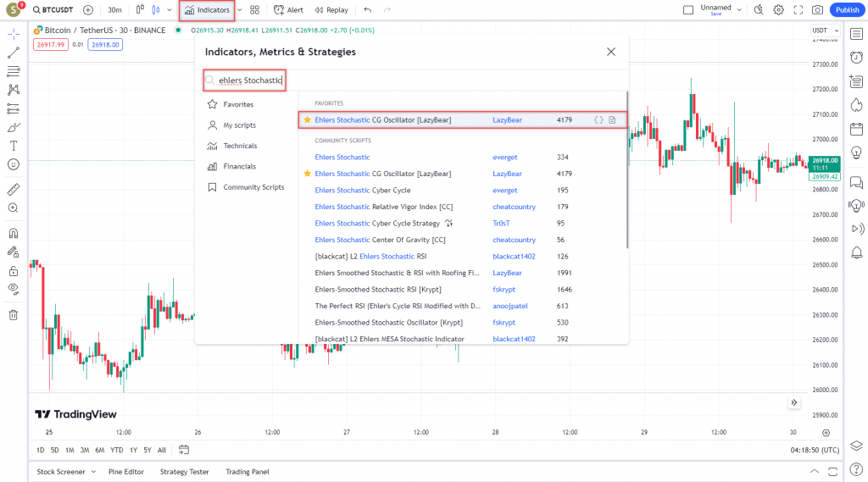The image size is (868, 482).
Task: Open the chat speech bubble icon
Action: click(856, 182)
